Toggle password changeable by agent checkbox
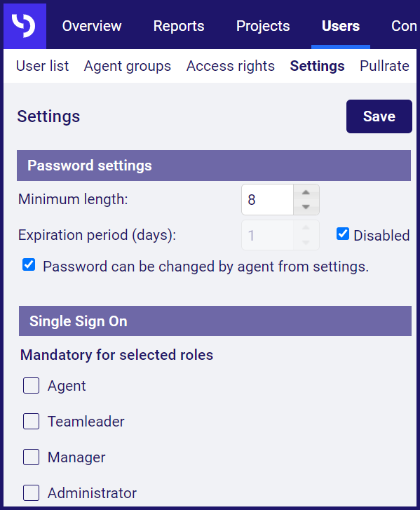Screen dimensions: 420x510 pos(29,264)
